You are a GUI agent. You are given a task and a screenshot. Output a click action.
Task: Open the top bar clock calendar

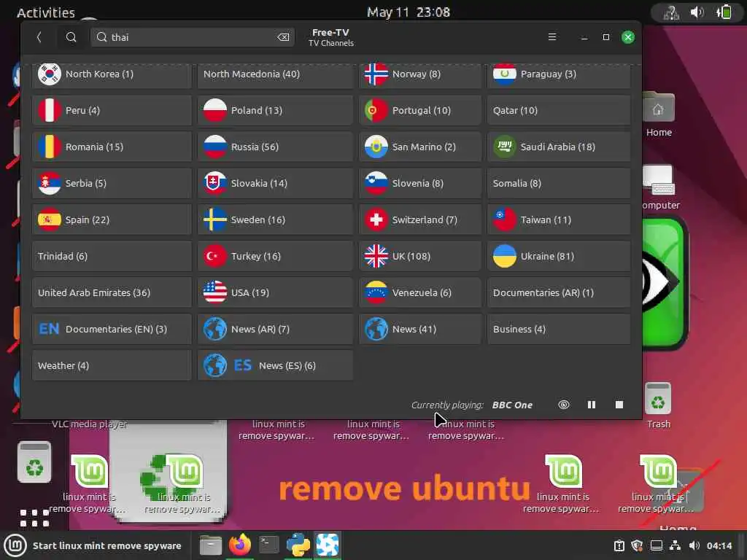pos(409,12)
